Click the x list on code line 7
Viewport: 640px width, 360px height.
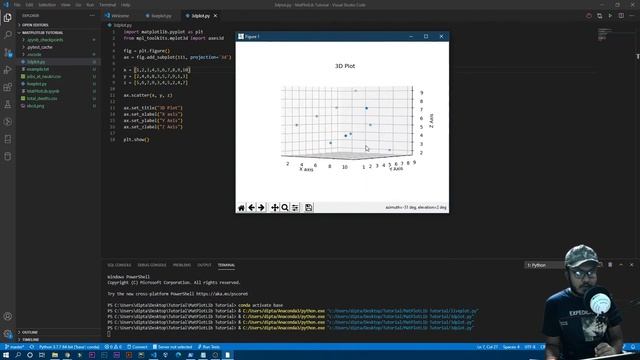[x=162, y=70]
